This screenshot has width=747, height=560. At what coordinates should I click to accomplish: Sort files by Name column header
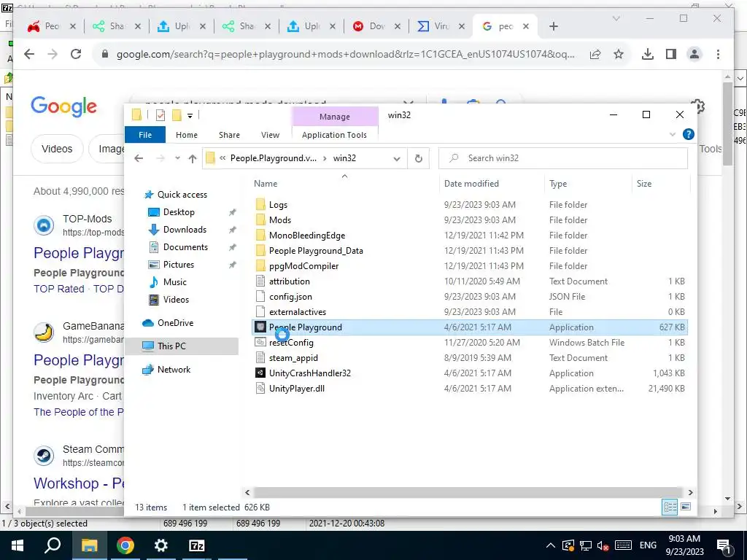coord(266,183)
